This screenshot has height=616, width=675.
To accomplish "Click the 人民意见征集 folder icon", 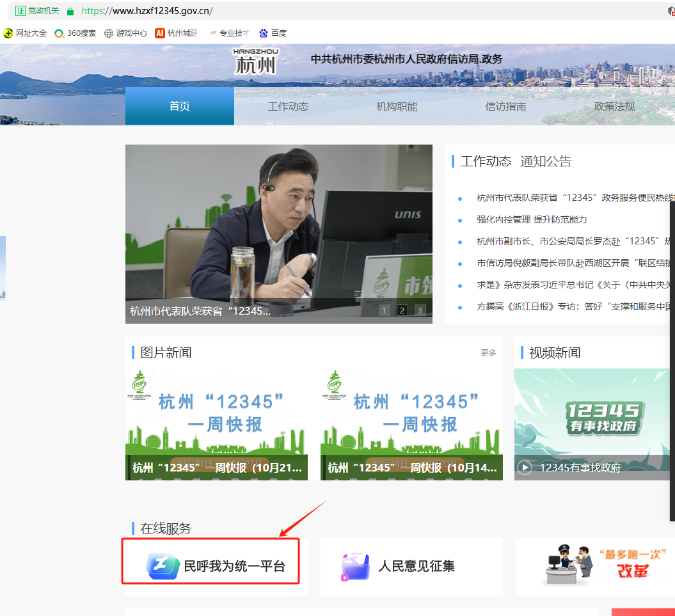I will coord(355,567).
